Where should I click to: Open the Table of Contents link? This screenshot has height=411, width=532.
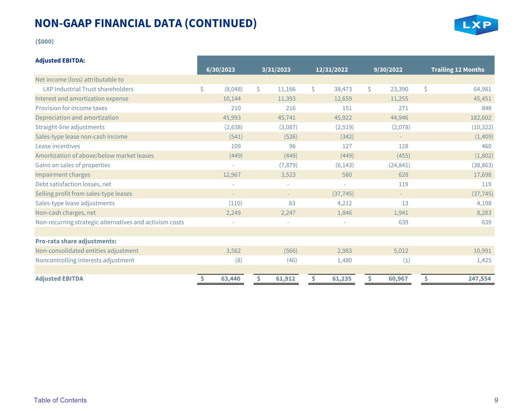coord(60,400)
